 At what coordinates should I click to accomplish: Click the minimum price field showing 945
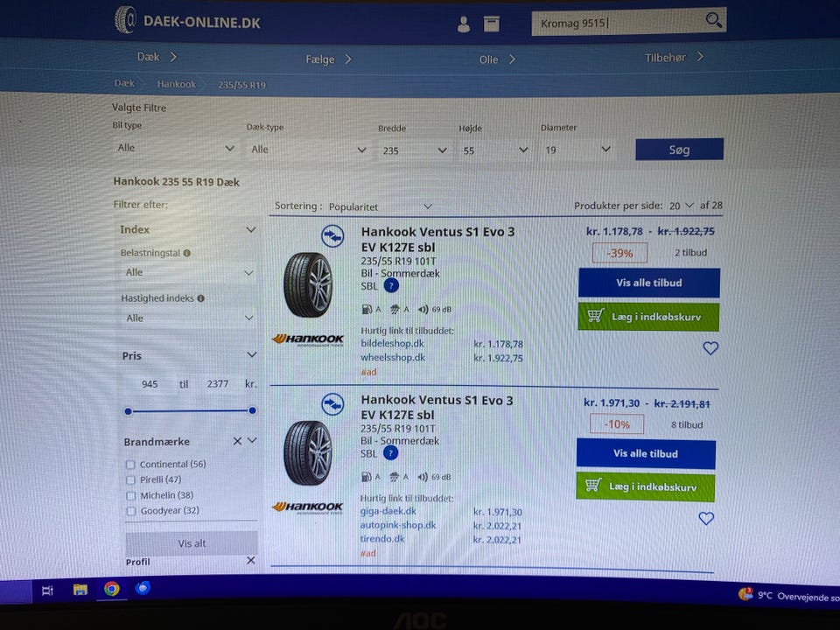click(x=150, y=384)
